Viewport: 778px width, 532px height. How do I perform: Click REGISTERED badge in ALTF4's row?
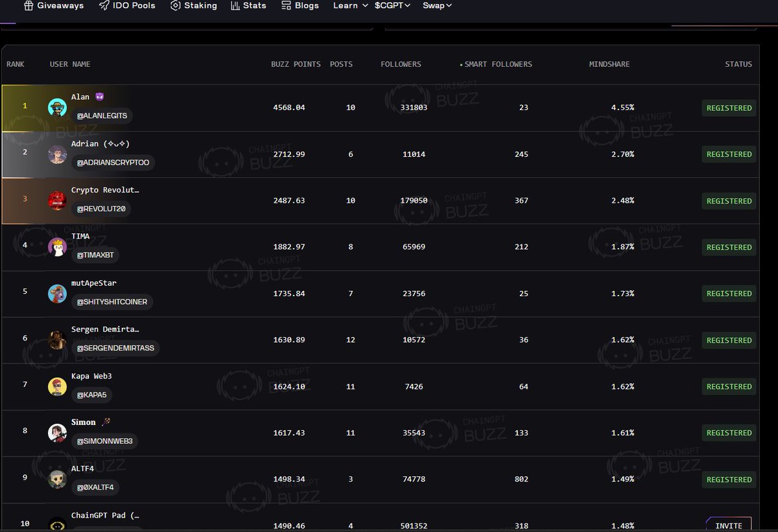pyautogui.click(x=729, y=480)
